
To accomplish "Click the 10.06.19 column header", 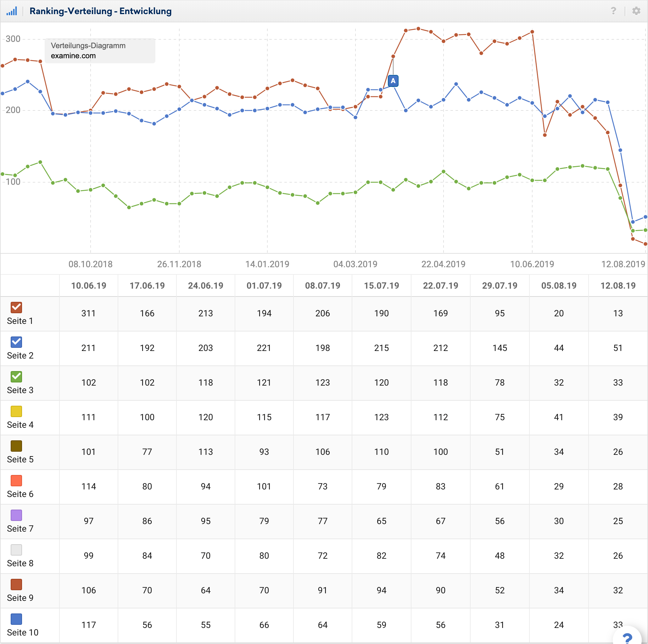I will (88, 285).
